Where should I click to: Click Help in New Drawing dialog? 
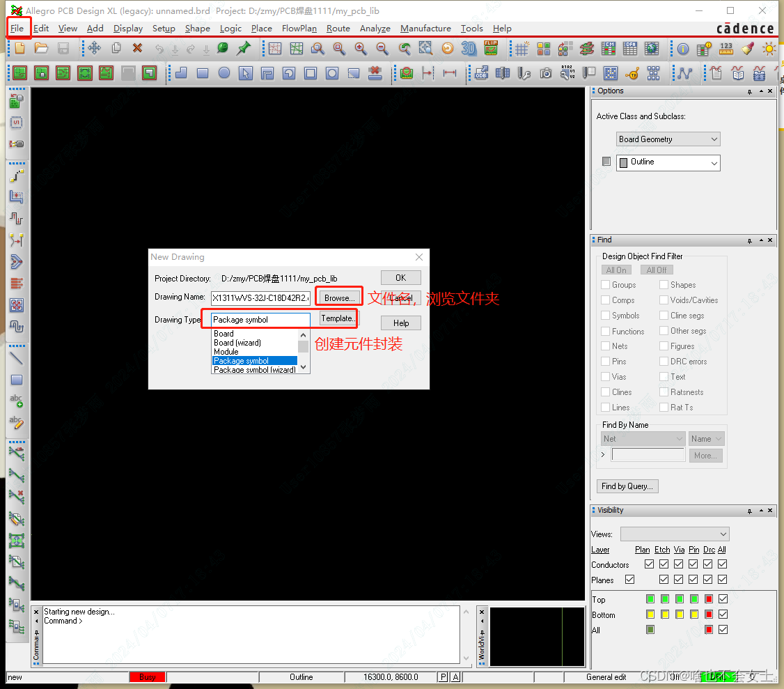tap(401, 323)
